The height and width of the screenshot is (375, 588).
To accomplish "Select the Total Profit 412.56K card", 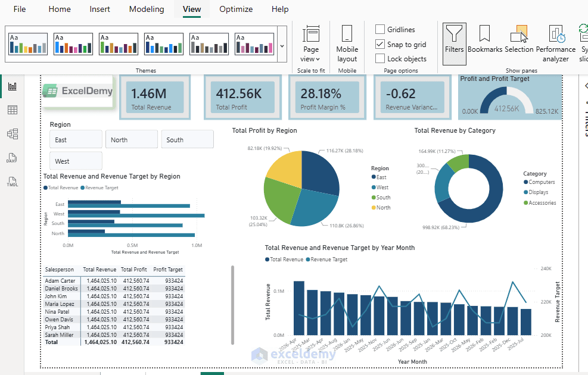I will (x=242, y=98).
